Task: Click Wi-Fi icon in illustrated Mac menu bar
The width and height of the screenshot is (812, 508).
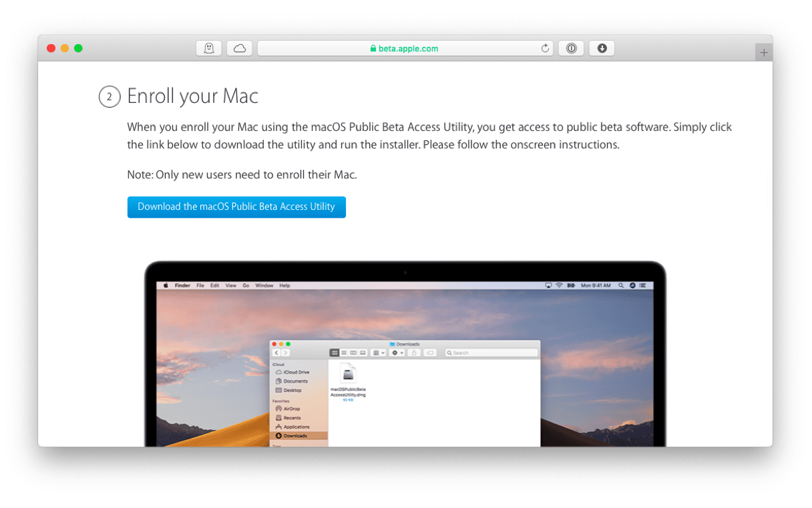Action: 559,285
